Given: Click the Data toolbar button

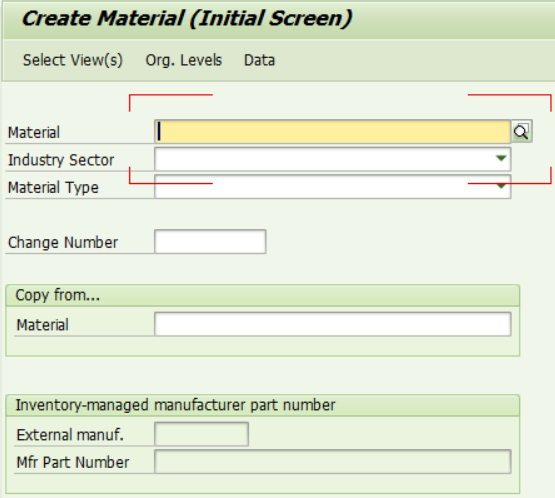Looking at the screenshot, I should [x=259, y=60].
